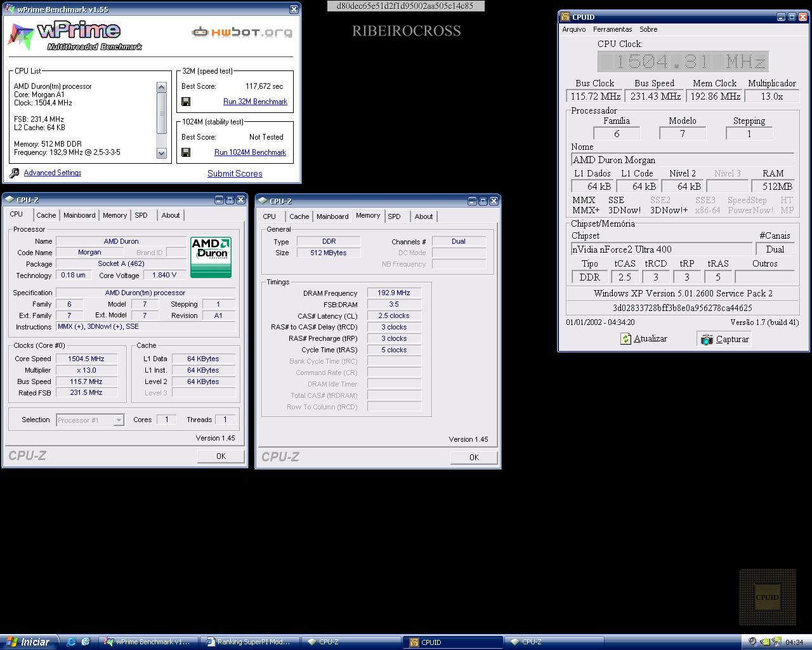This screenshot has height=650, width=812.
Task: Close the wPrime Benchmark window
Action: click(x=294, y=10)
